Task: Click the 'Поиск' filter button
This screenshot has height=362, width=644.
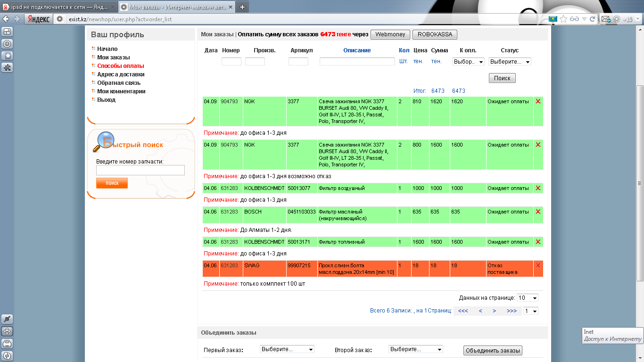Action: 502,78
